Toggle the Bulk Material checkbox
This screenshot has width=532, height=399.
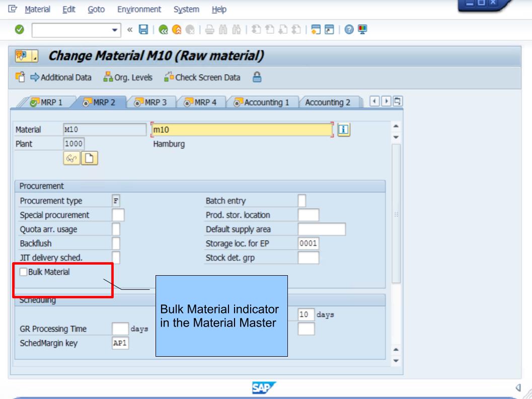pyautogui.click(x=23, y=272)
